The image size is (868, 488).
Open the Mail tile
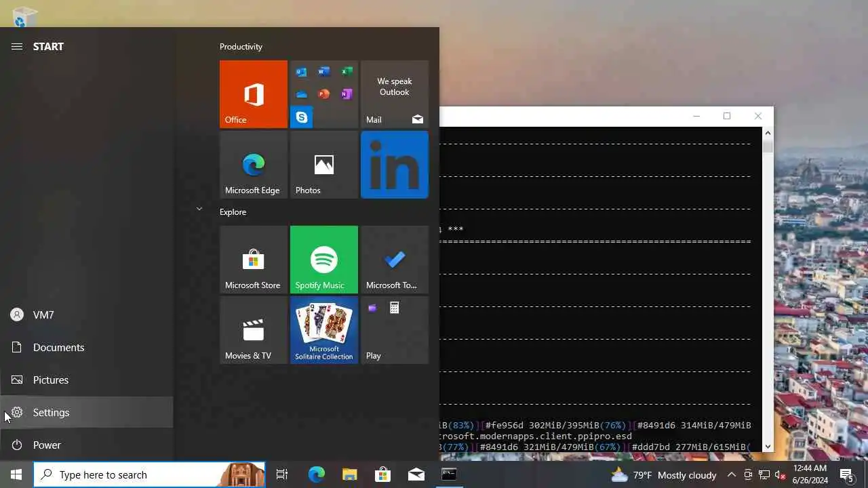point(395,94)
